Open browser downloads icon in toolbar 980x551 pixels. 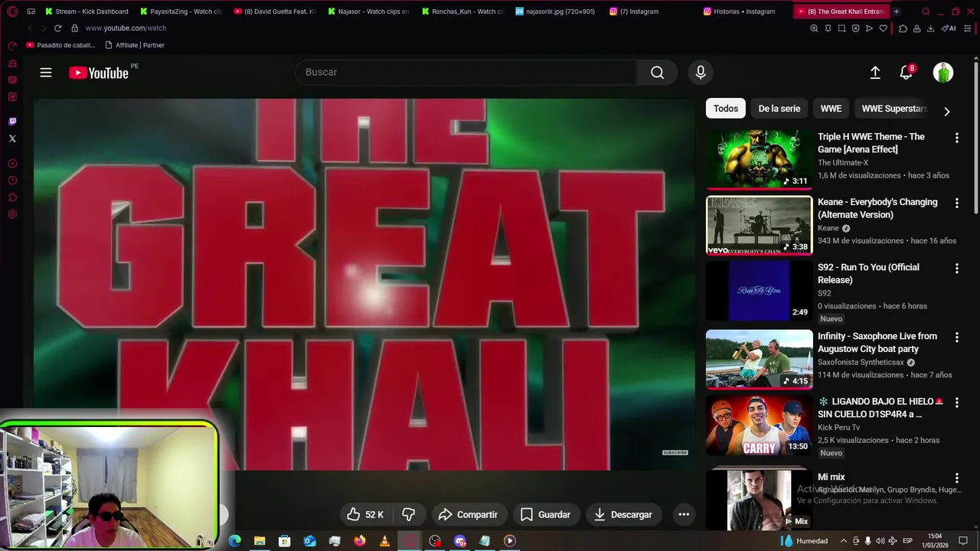pos(930,28)
